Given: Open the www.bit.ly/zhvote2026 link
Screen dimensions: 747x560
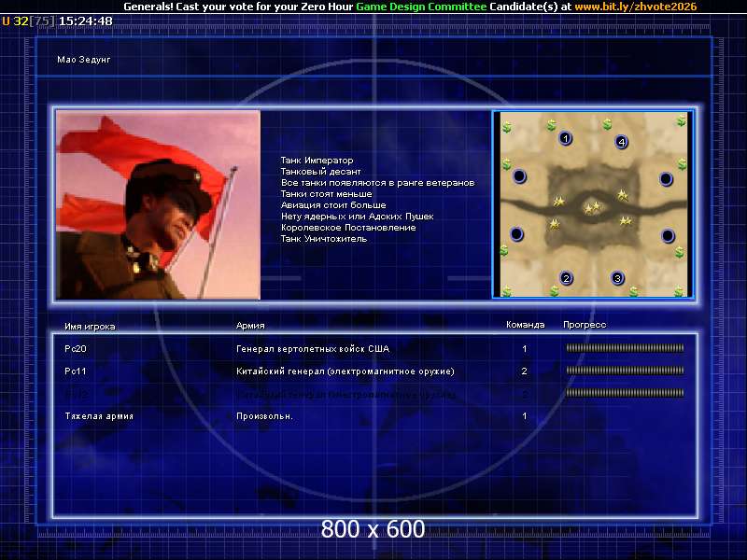Looking at the screenshot, I should pyautogui.click(x=636, y=7).
